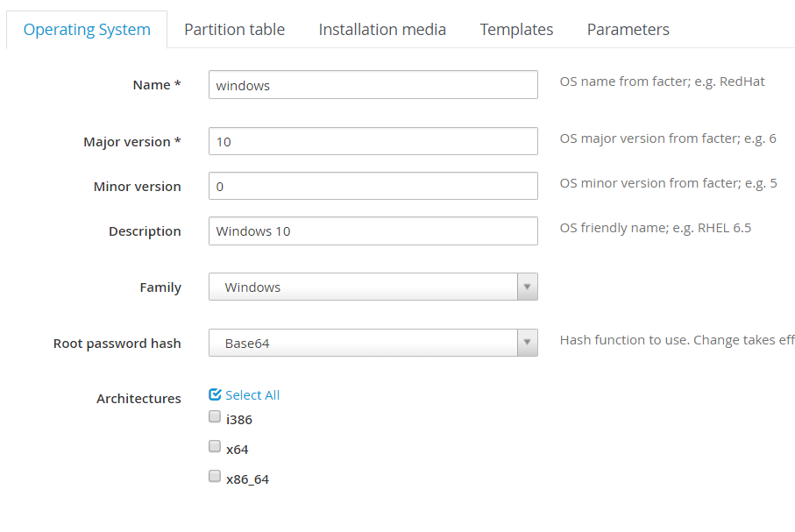Screen dimensions: 795x532
Task: Select the Operating System tab
Action: tap(87, 30)
